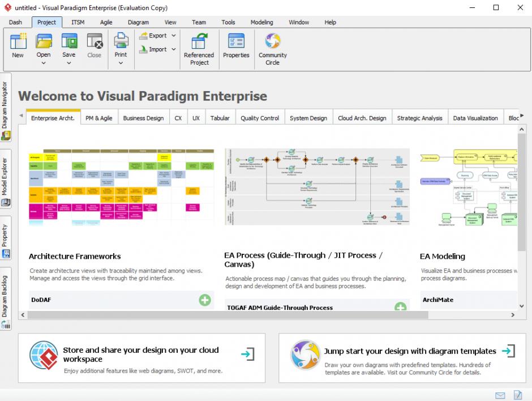Screen dimensions: 532x401
Task: Open the Tools ribbon tab
Action: click(228, 22)
